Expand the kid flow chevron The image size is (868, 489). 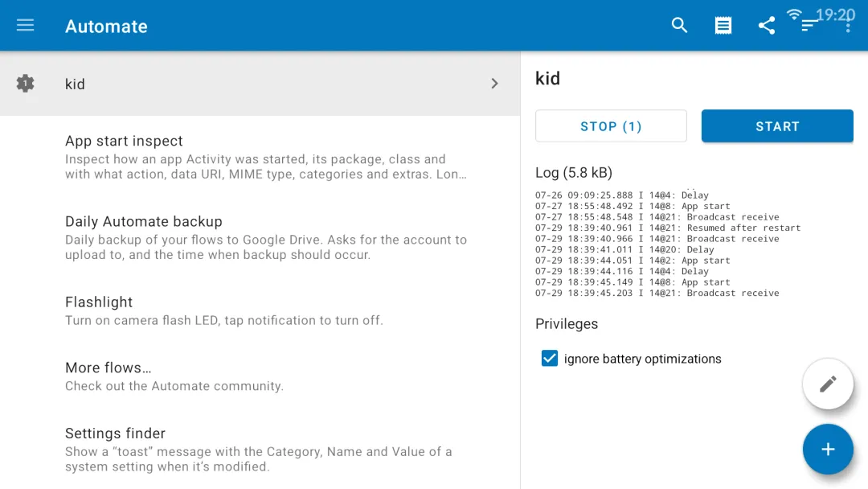pos(494,84)
